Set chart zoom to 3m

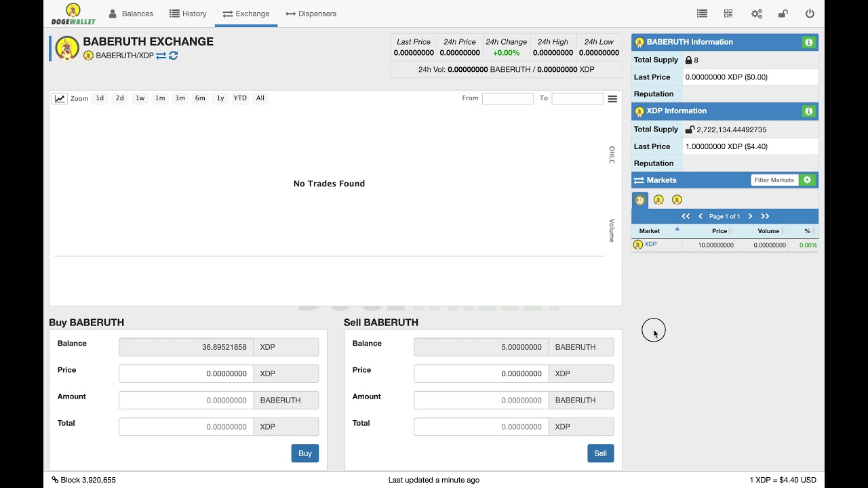click(x=180, y=98)
